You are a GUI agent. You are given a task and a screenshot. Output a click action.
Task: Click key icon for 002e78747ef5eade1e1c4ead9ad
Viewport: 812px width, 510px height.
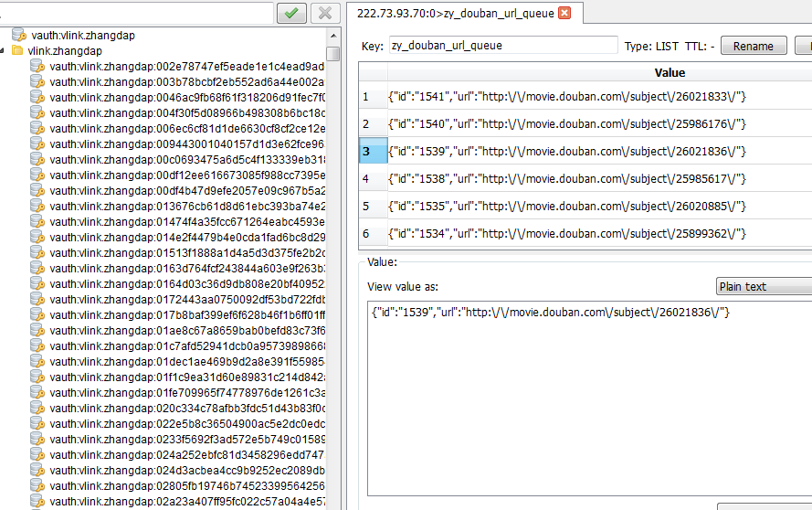pos(37,66)
